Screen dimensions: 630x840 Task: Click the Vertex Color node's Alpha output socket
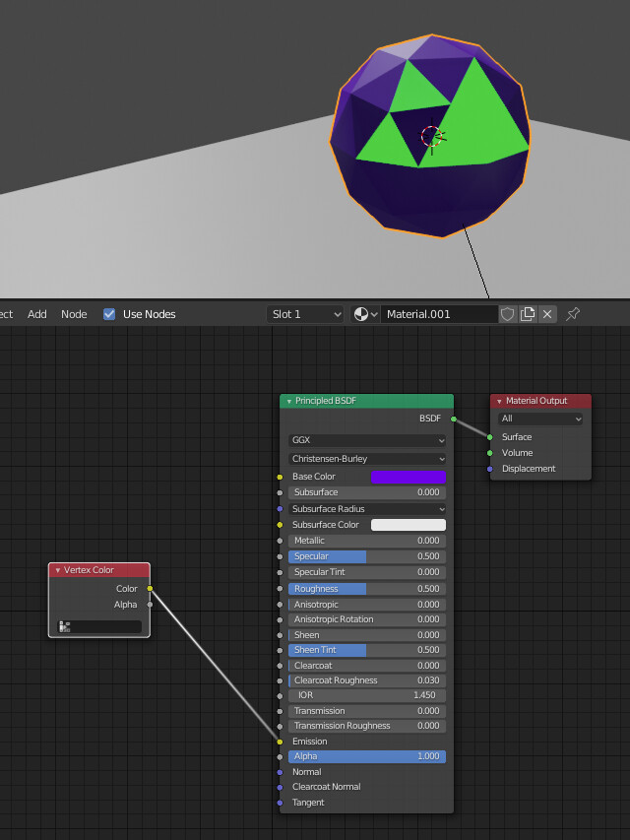(150, 605)
